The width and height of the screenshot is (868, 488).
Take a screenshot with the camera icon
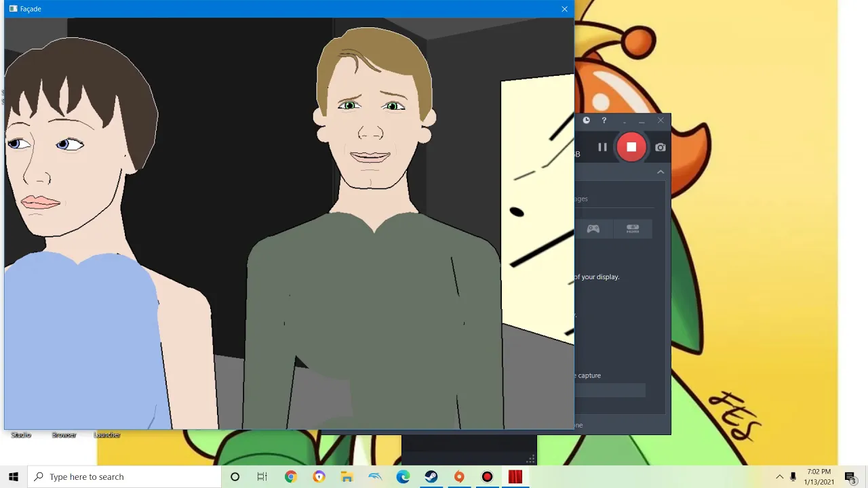pos(660,147)
